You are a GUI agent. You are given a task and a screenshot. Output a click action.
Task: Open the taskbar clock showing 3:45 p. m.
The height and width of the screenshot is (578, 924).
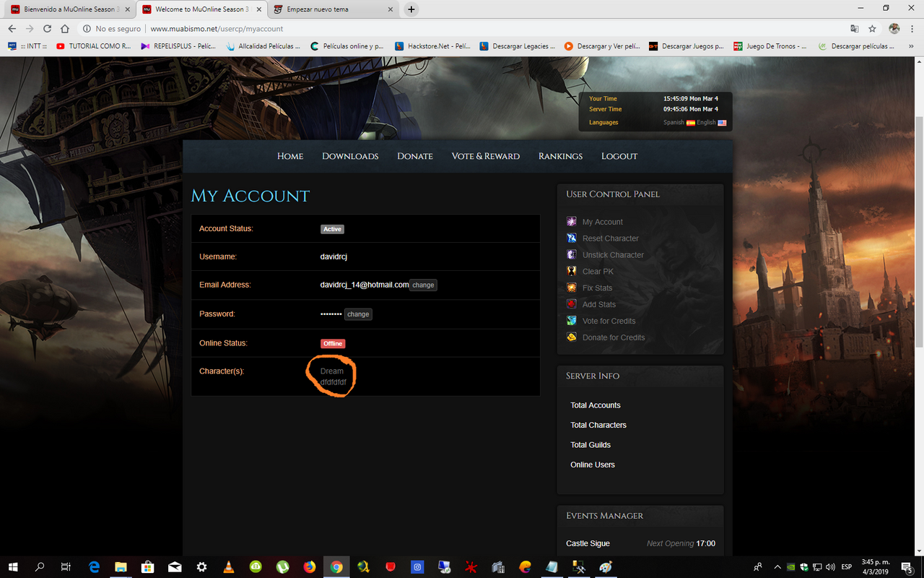coord(874,567)
